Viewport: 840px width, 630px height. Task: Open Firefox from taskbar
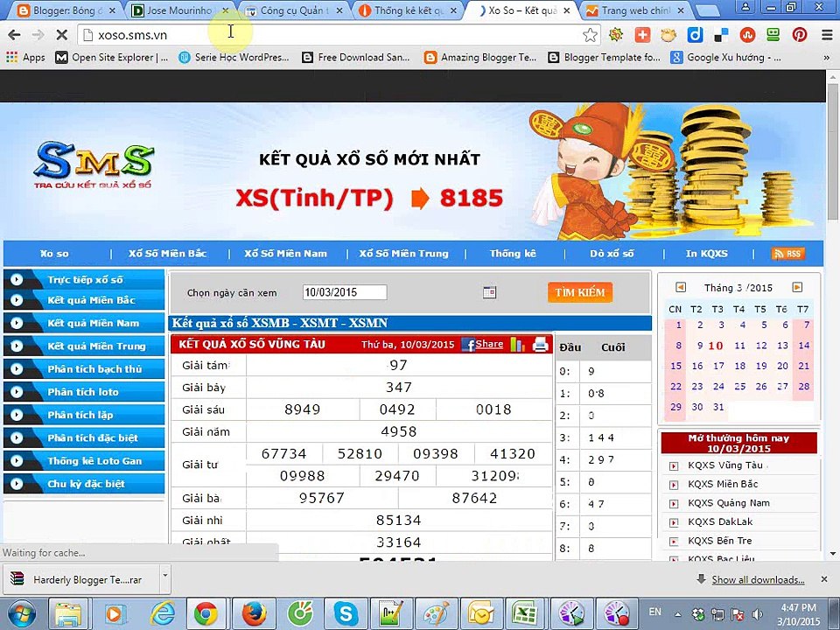point(254,613)
